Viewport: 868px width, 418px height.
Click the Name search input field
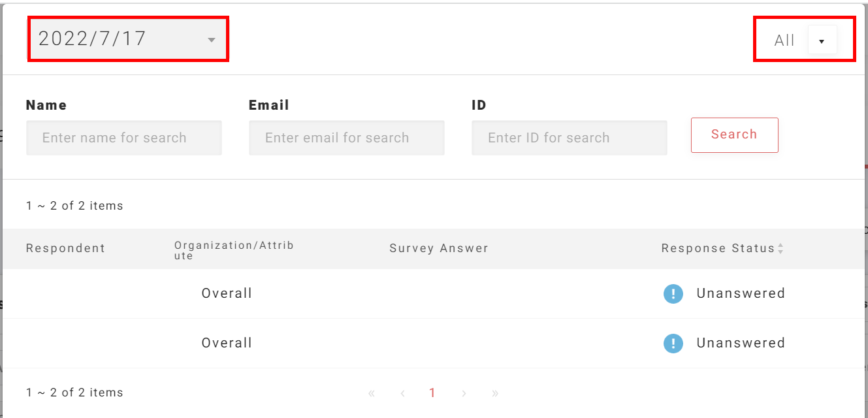pyautogui.click(x=124, y=138)
